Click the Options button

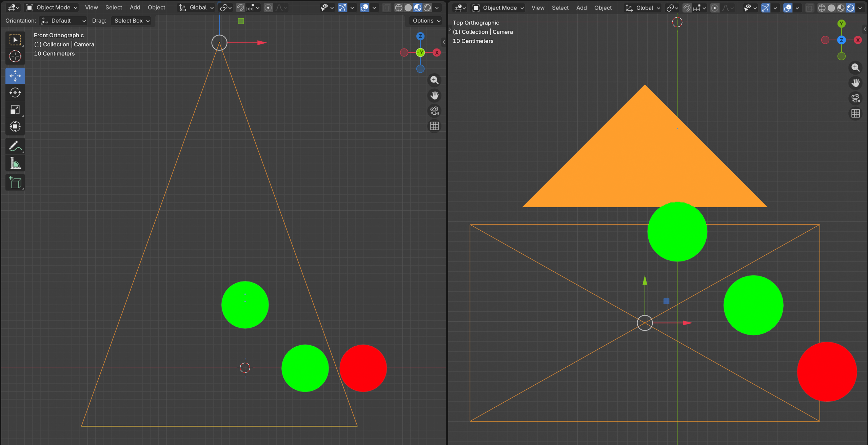pyautogui.click(x=426, y=21)
